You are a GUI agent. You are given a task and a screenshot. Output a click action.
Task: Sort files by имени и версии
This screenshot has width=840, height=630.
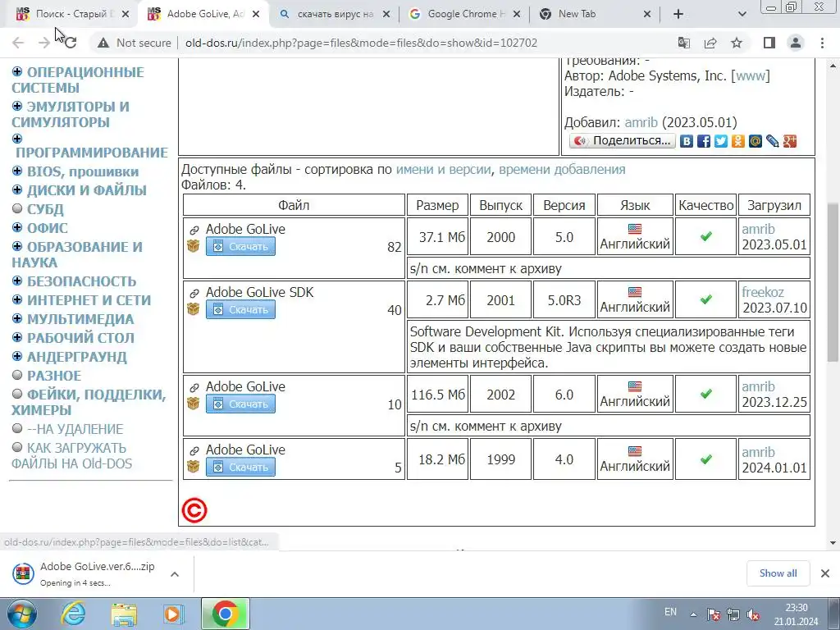point(443,169)
